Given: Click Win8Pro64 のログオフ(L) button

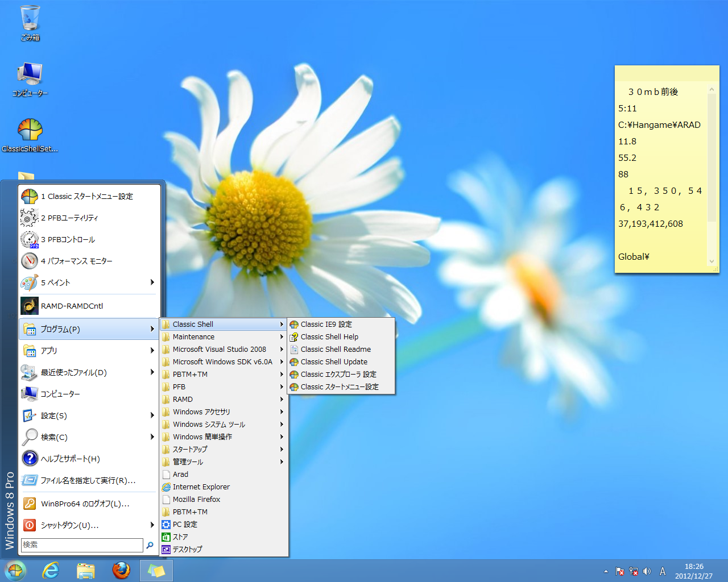Looking at the screenshot, I should (85, 504).
